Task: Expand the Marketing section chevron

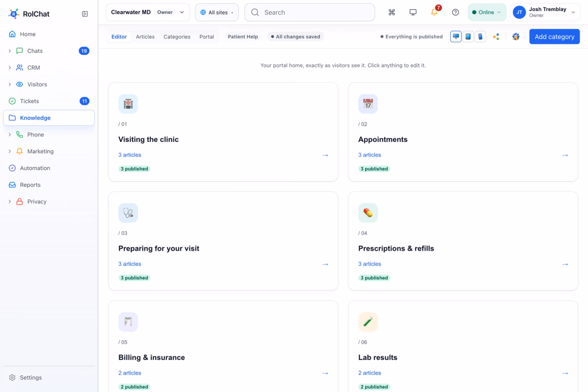Action: pos(10,151)
